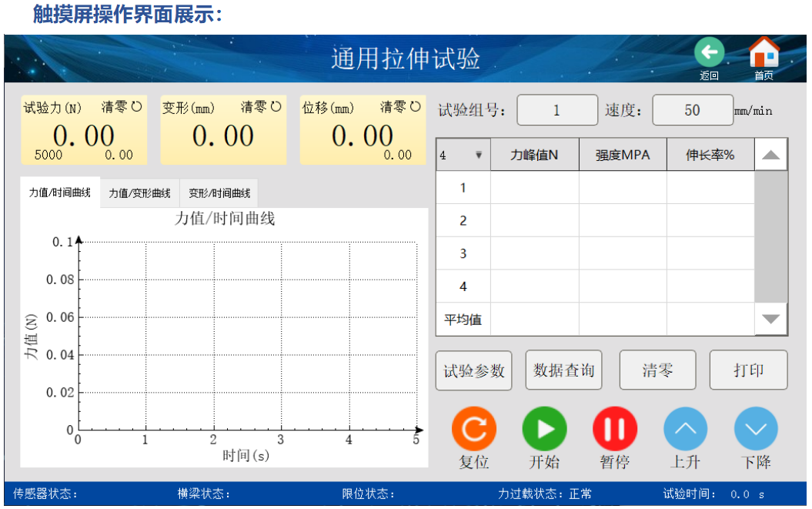Click the green back arrow icon
Image resolution: width=812 pixels, height=509 pixels.
(709, 53)
